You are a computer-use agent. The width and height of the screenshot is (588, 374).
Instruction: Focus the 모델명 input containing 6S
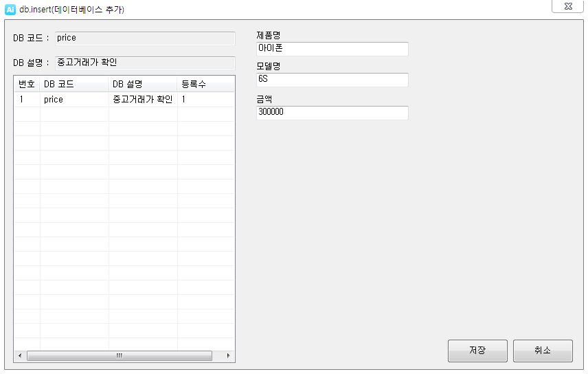[332, 80]
